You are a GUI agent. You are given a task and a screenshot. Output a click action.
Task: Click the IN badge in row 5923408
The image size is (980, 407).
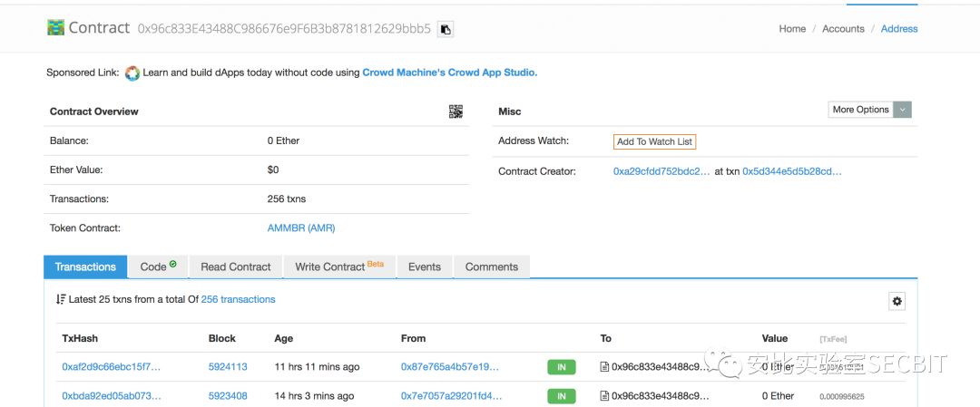tap(562, 396)
